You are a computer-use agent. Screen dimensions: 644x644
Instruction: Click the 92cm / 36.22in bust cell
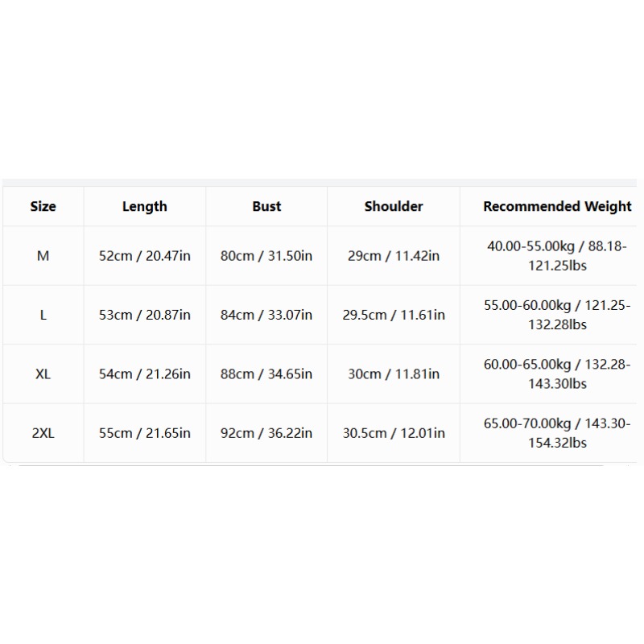click(x=266, y=433)
